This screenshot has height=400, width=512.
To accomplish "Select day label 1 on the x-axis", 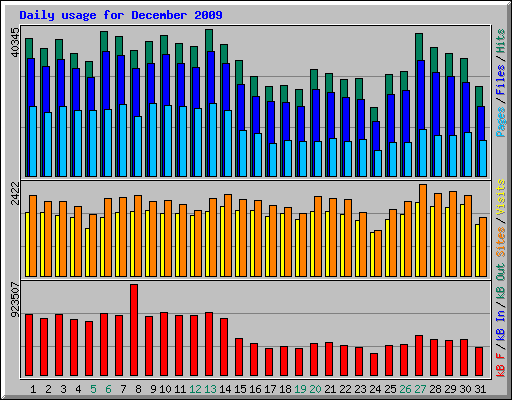I will click(33, 389).
